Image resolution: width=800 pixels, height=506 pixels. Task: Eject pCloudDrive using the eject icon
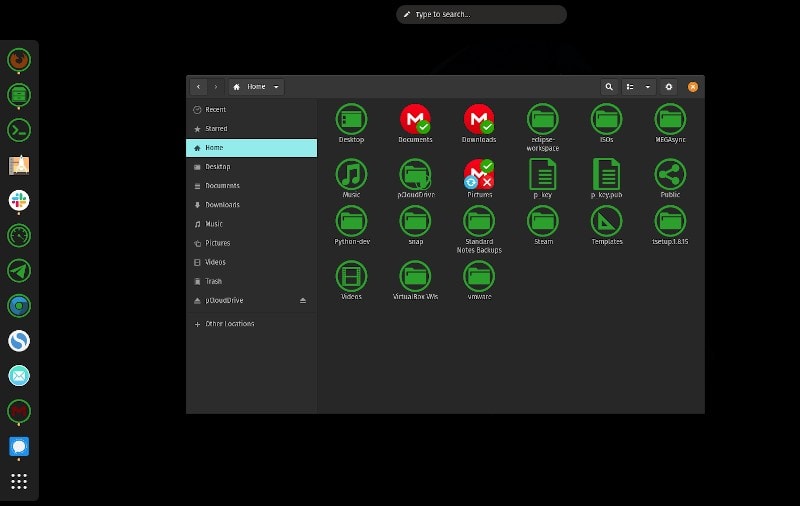(x=303, y=300)
